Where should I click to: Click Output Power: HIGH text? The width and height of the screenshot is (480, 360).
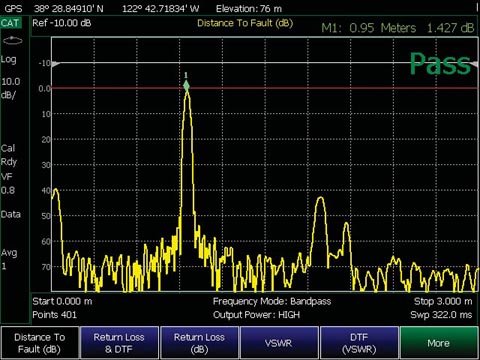256,315
